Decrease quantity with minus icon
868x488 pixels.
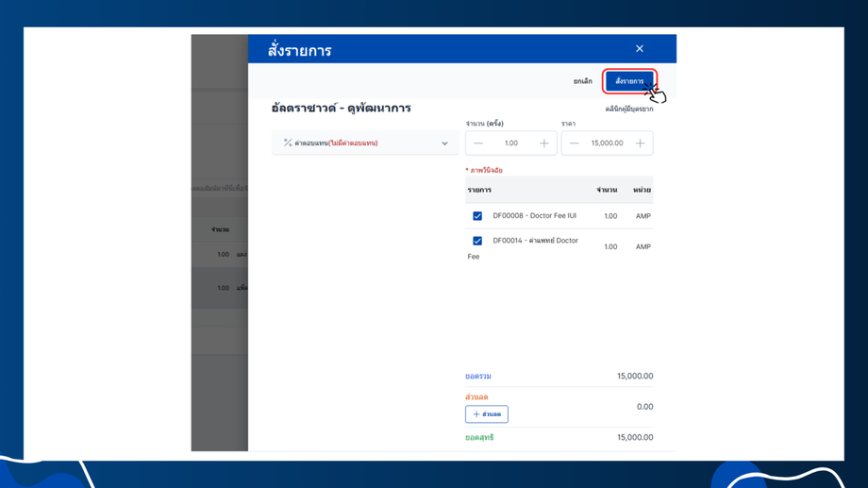478,143
